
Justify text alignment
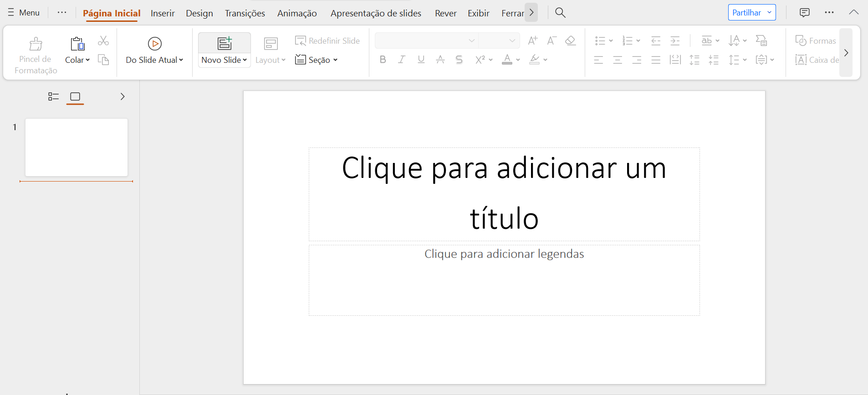[x=656, y=60]
